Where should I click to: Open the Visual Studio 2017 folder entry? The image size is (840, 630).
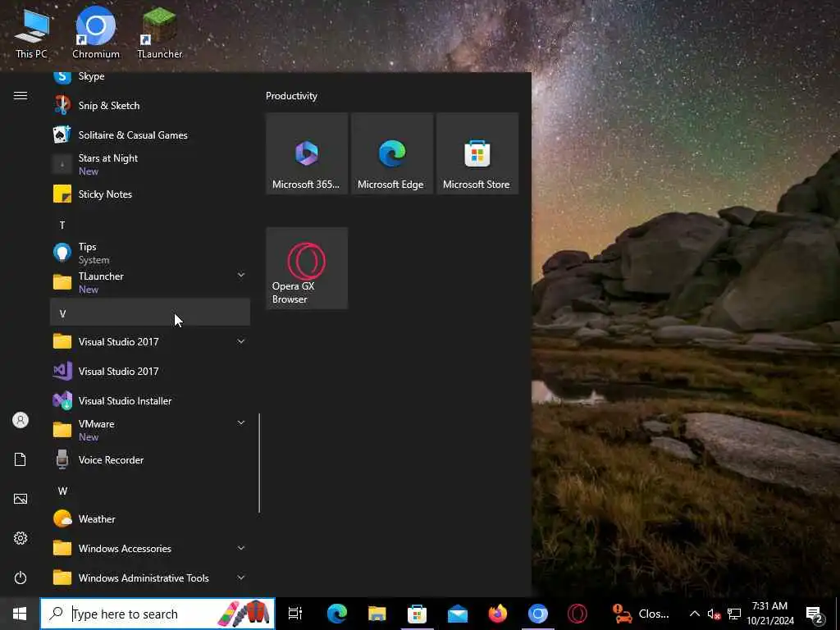[x=150, y=341]
